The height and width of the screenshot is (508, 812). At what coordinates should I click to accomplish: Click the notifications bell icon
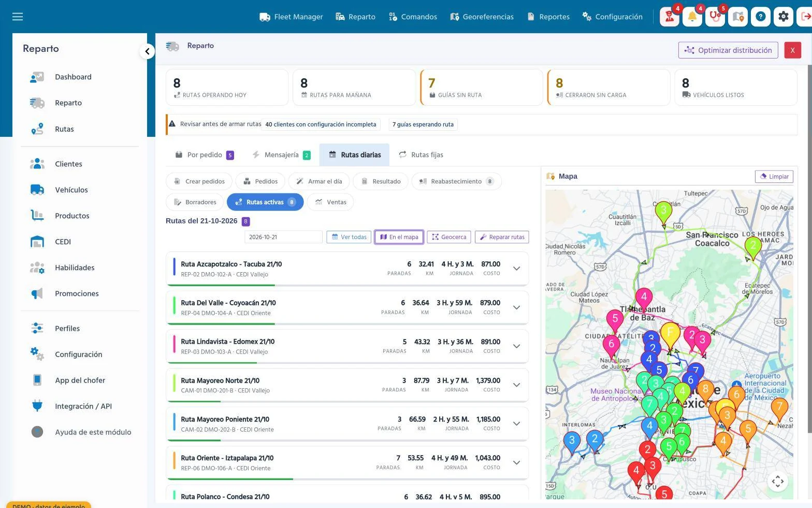point(692,17)
